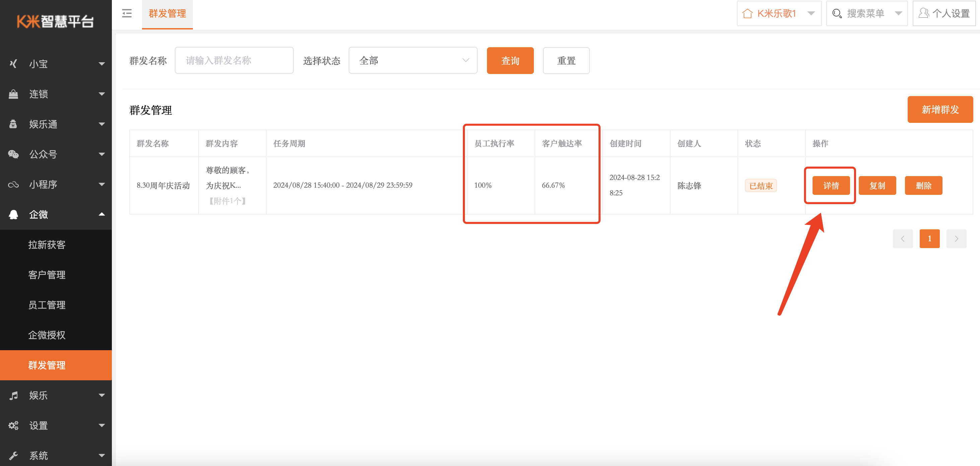Open 个人设置 button

(x=944, y=14)
